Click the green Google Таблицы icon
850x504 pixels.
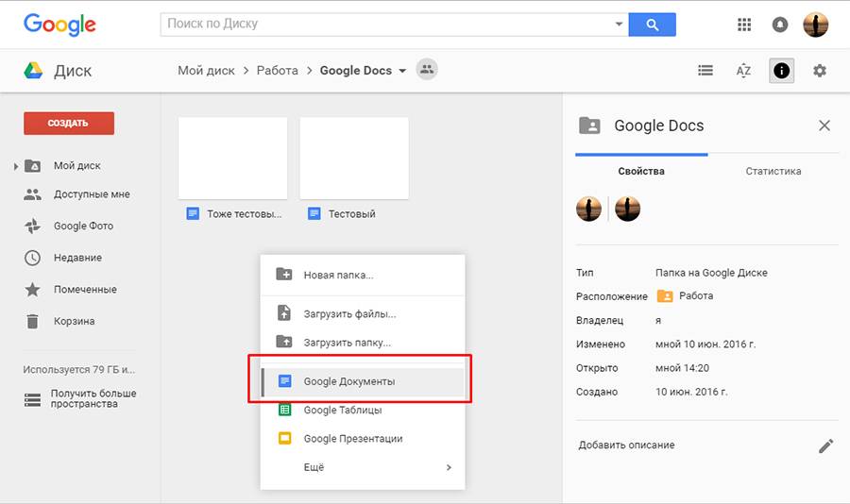pos(284,410)
